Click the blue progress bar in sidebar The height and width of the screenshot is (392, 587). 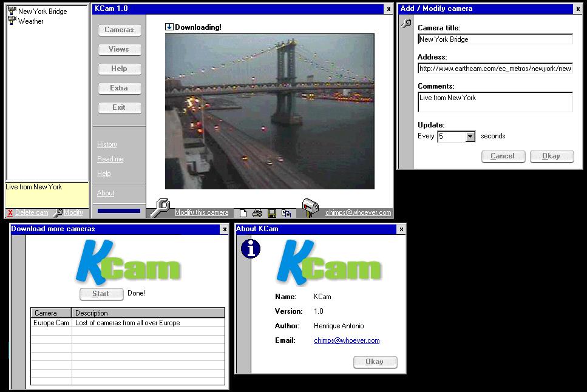tap(118, 211)
